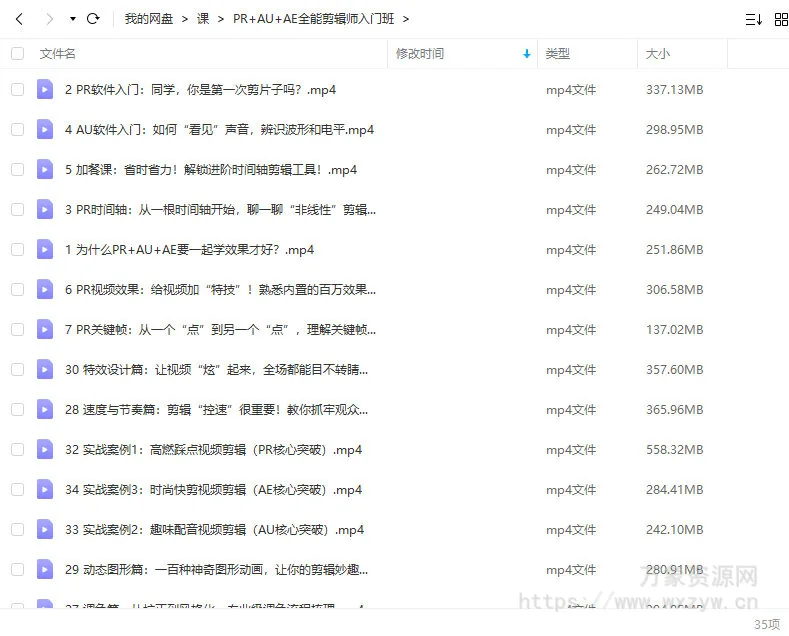Sort by the 修改时间 column header
Image resolution: width=789 pixels, height=636 pixels.
[420, 54]
